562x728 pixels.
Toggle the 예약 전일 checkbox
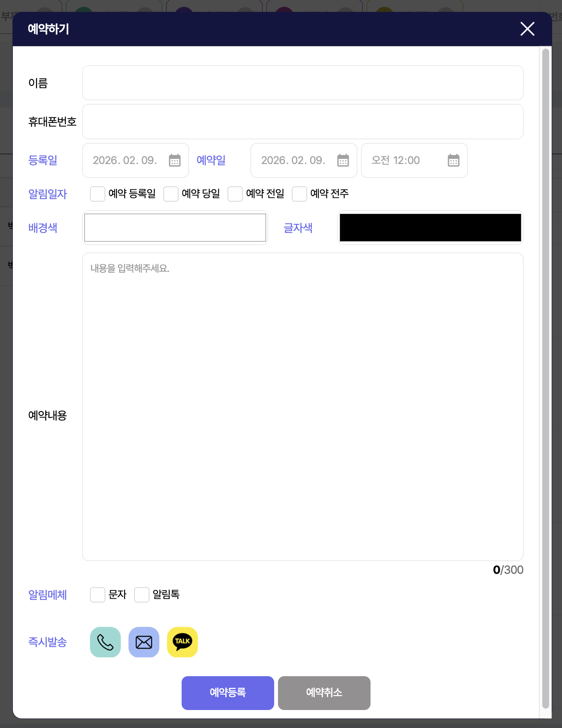pos(235,194)
